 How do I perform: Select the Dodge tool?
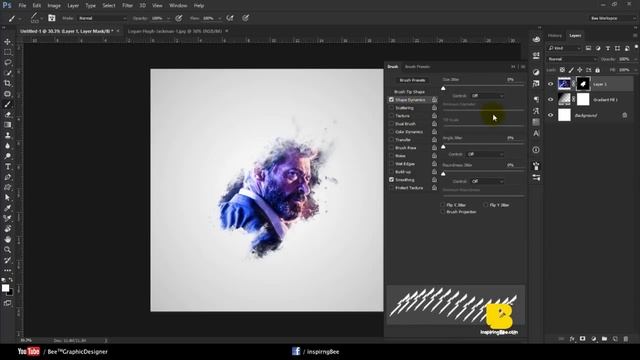(x=7, y=156)
